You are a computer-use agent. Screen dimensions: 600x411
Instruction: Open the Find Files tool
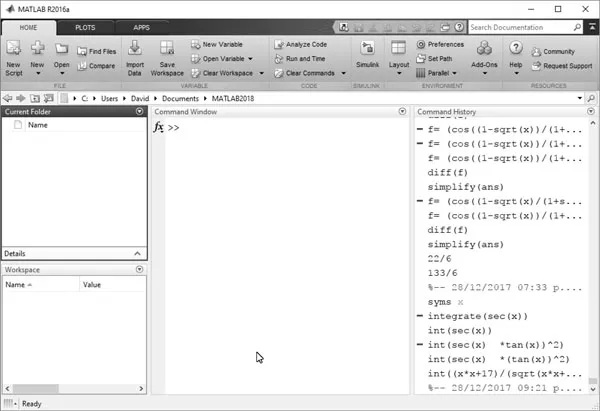click(95, 51)
